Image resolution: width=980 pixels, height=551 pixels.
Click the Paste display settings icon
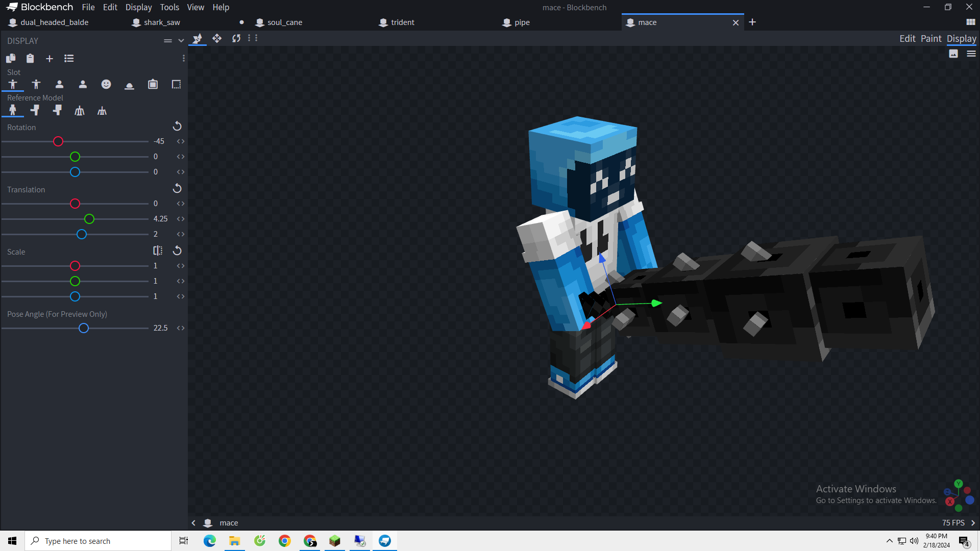[x=30, y=59]
